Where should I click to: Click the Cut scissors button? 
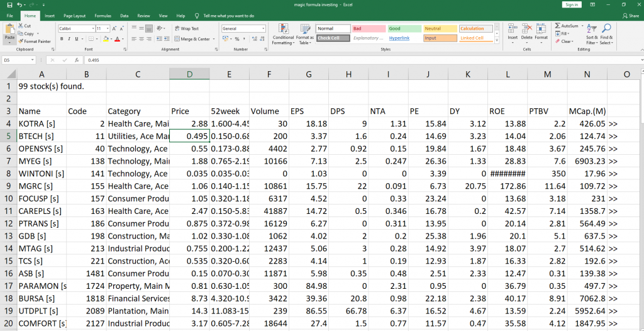point(25,26)
